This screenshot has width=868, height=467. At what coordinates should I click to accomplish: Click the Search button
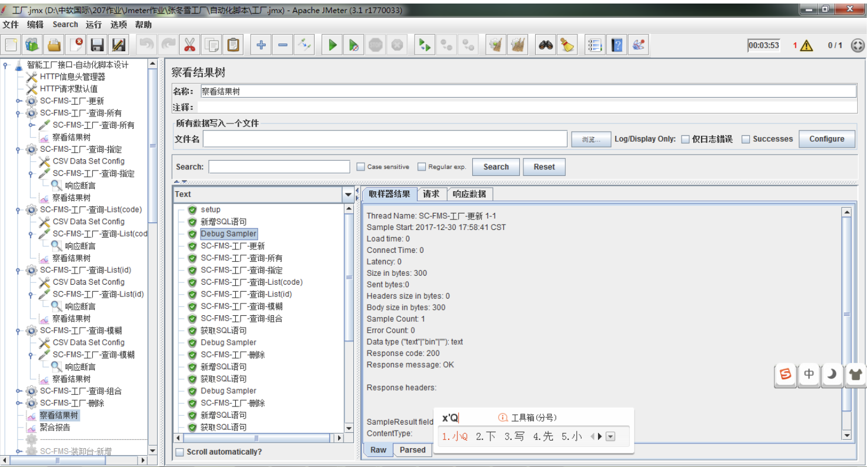click(x=496, y=167)
